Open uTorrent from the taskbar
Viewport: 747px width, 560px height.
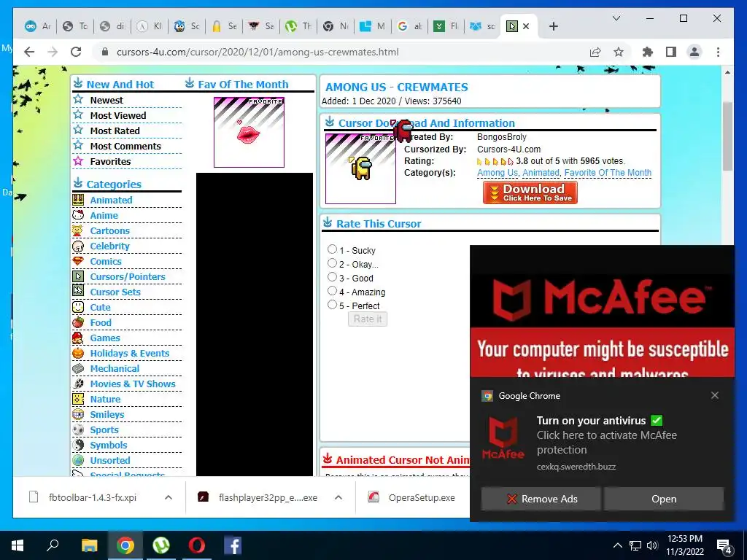tap(161, 545)
